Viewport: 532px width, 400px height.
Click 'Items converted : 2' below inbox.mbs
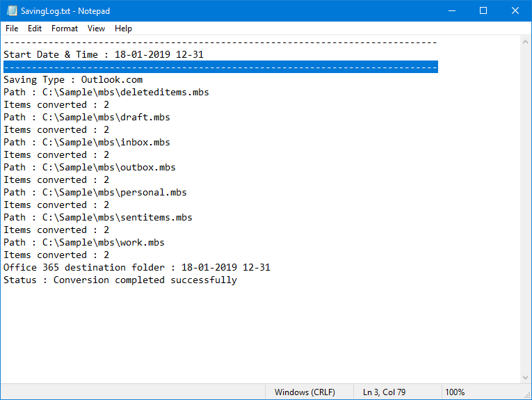(x=56, y=155)
